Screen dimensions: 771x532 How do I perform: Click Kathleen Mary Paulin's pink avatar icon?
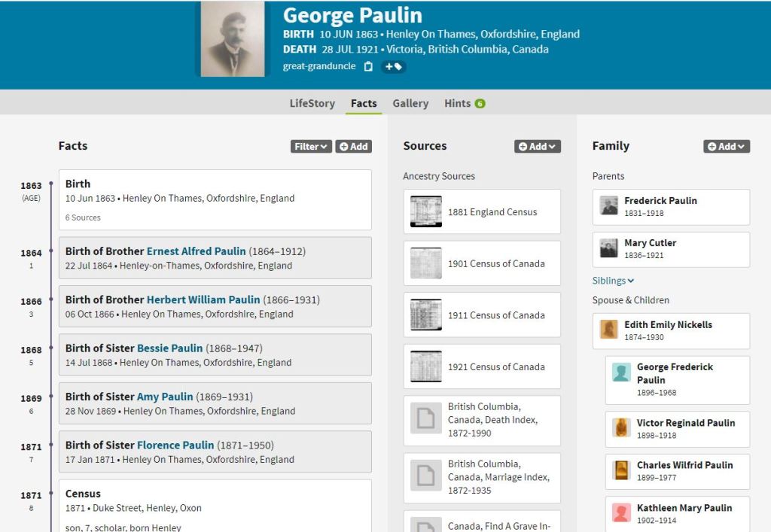tap(621, 512)
